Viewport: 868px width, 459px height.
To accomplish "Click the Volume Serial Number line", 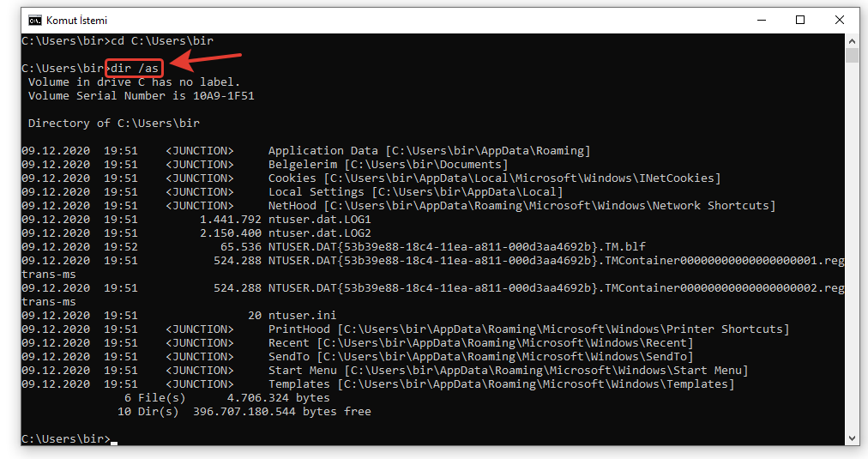I will 141,96.
